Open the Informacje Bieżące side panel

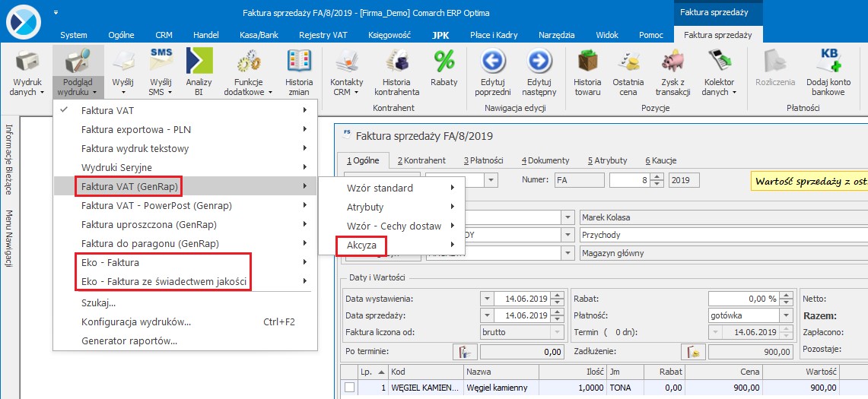[8, 160]
